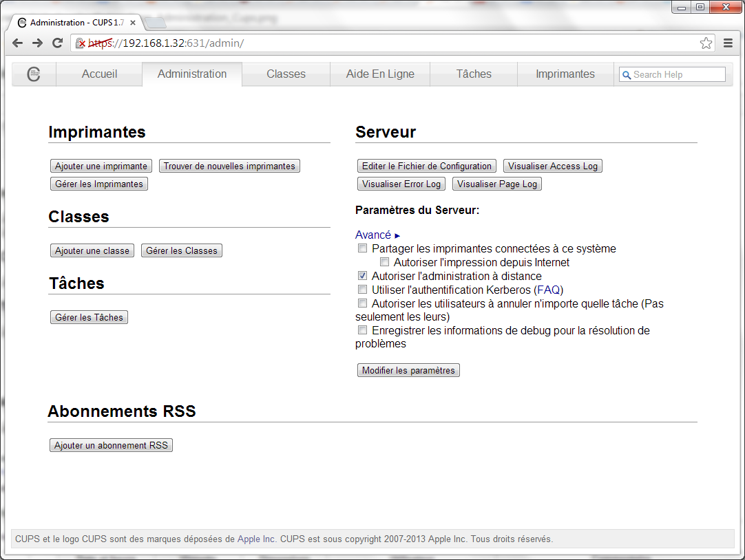Enable sharing printers connected to this system
The image size is (745, 560).
tap(362, 248)
